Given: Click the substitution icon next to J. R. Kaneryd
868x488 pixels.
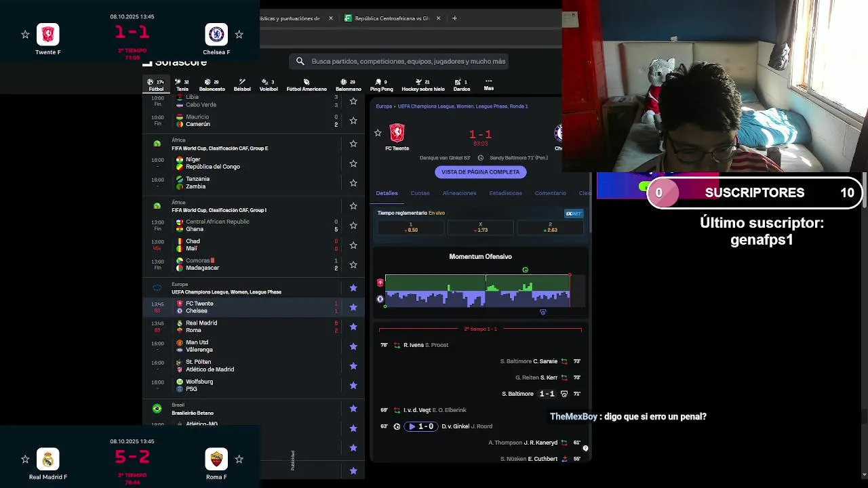Looking at the screenshot, I should point(564,443).
